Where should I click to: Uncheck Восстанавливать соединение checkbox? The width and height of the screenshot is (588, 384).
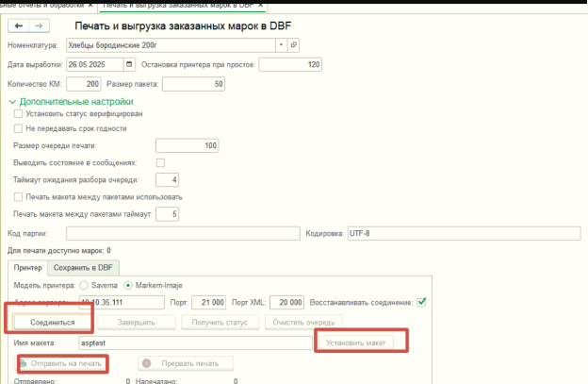point(422,303)
